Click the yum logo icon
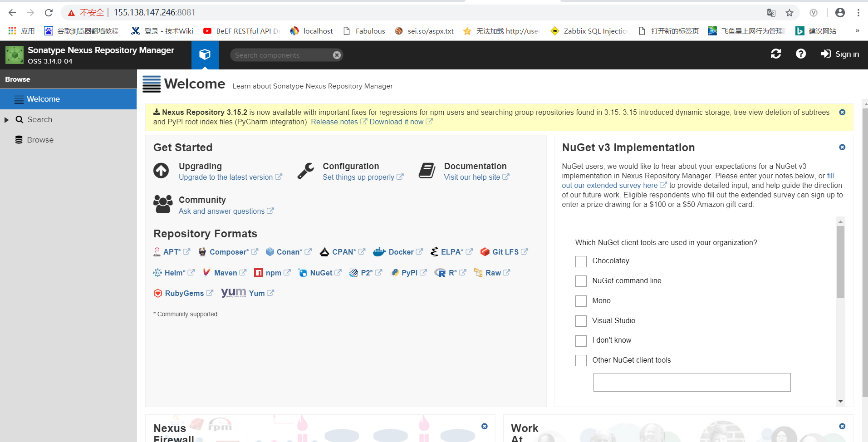Image resolution: width=868 pixels, height=442 pixels. [x=234, y=293]
